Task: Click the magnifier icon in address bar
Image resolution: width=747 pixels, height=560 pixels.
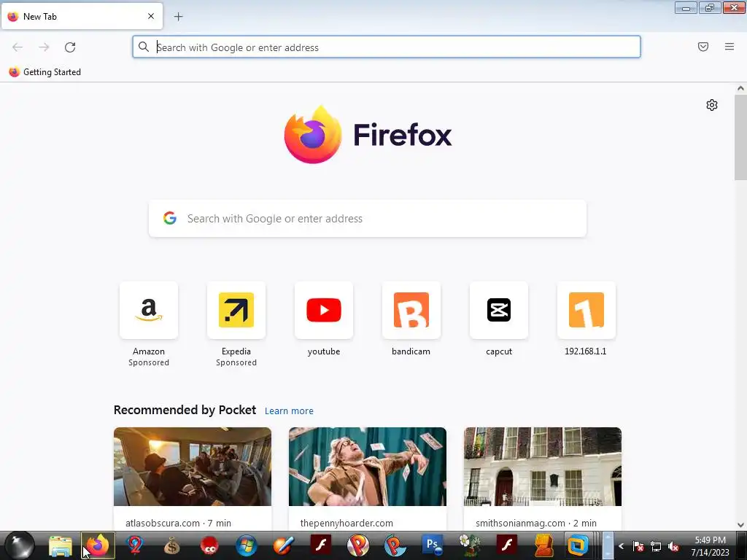Action: [x=144, y=47]
